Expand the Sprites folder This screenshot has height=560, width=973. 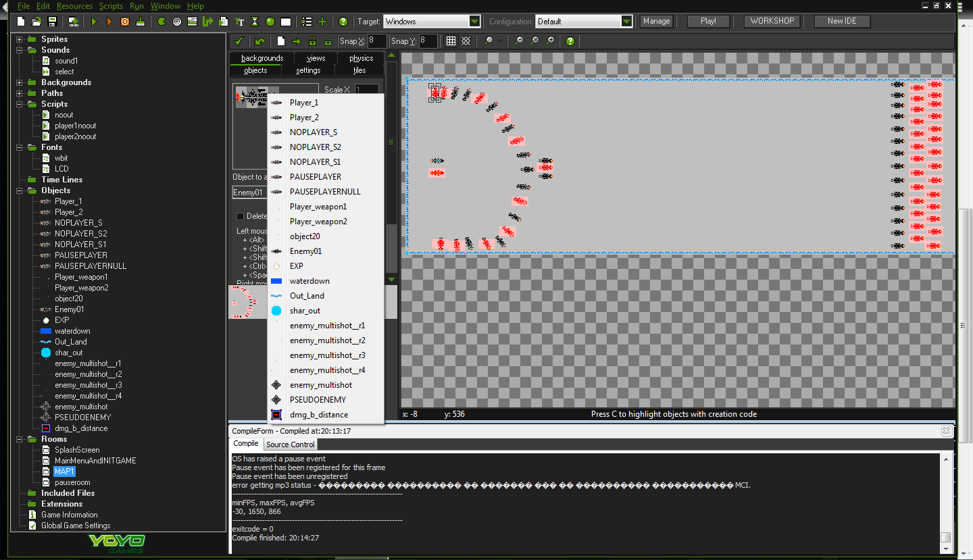pyautogui.click(x=19, y=39)
